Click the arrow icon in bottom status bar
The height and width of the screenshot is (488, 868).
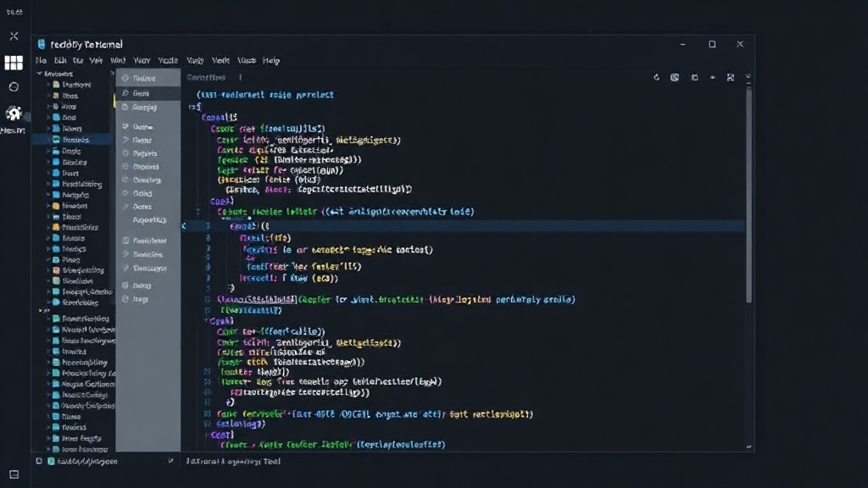[x=170, y=460]
